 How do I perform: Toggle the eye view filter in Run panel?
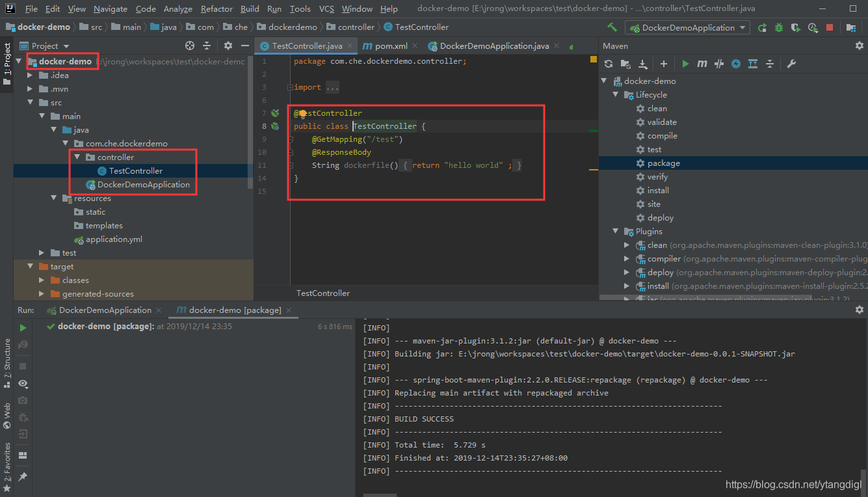tap(23, 384)
